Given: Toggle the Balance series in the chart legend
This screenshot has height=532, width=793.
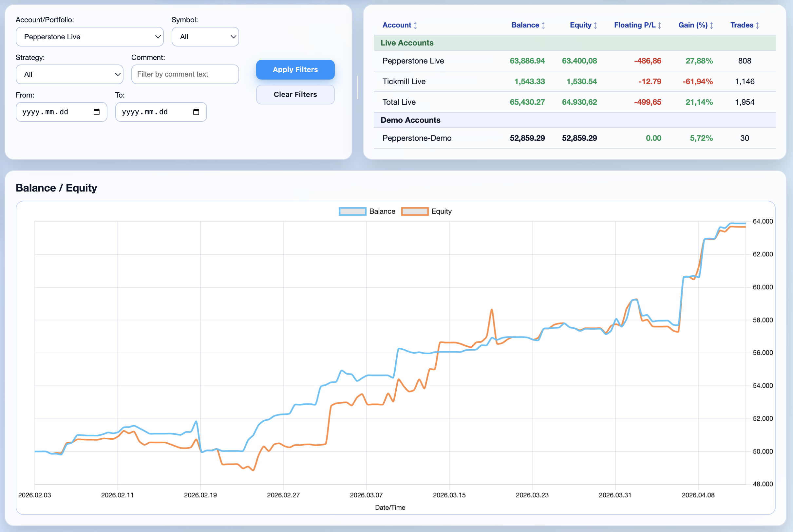Looking at the screenshot, I should [383, 211].
